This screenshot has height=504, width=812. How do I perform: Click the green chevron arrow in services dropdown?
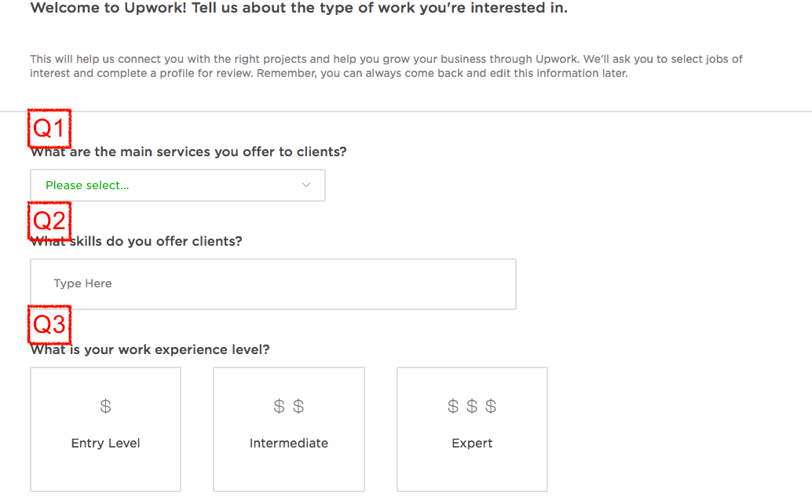(x=306, y=185)
